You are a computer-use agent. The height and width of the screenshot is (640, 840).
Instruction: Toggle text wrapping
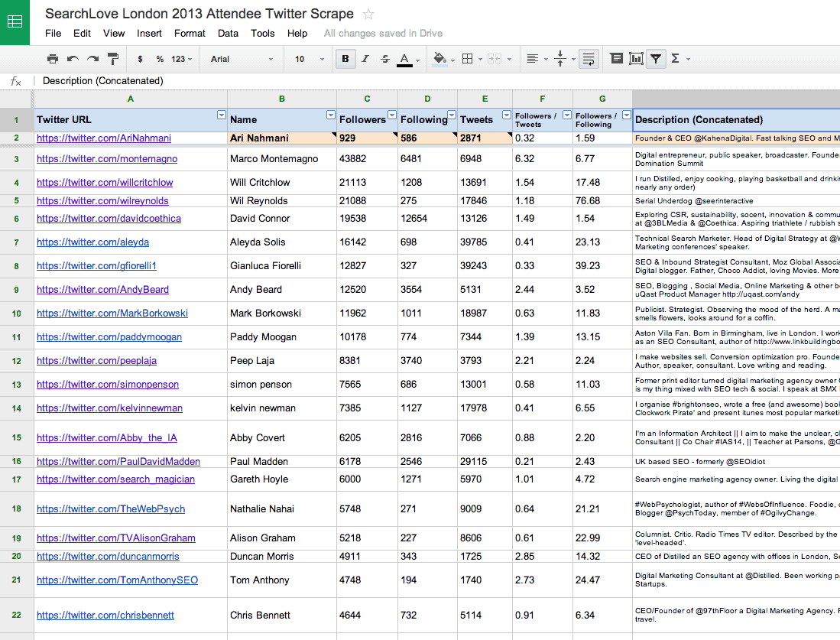[589, 59]
